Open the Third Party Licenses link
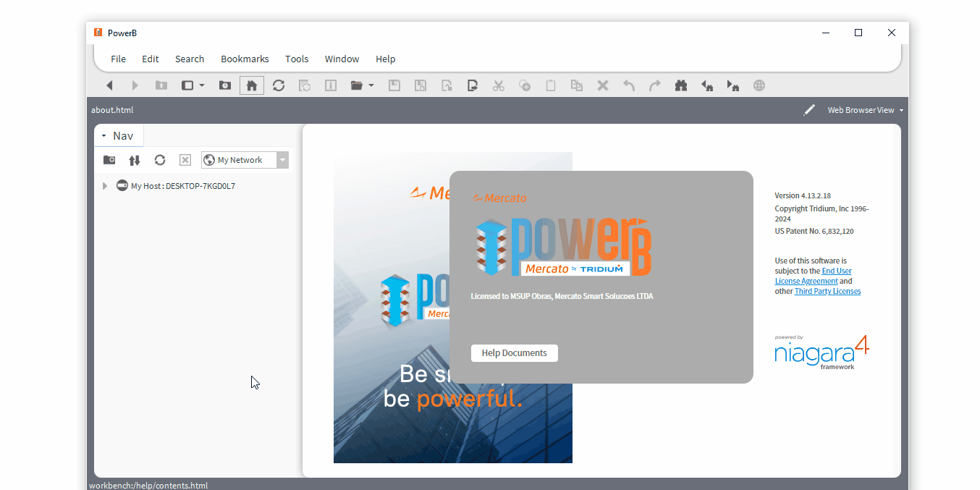Image resolution: width=980 pixels, height=490 pixels. point(827,291)
